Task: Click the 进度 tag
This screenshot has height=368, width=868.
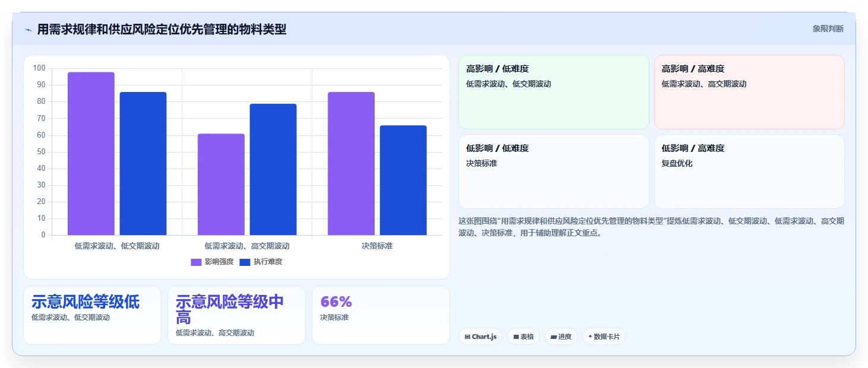Action: tap(560, 337)
